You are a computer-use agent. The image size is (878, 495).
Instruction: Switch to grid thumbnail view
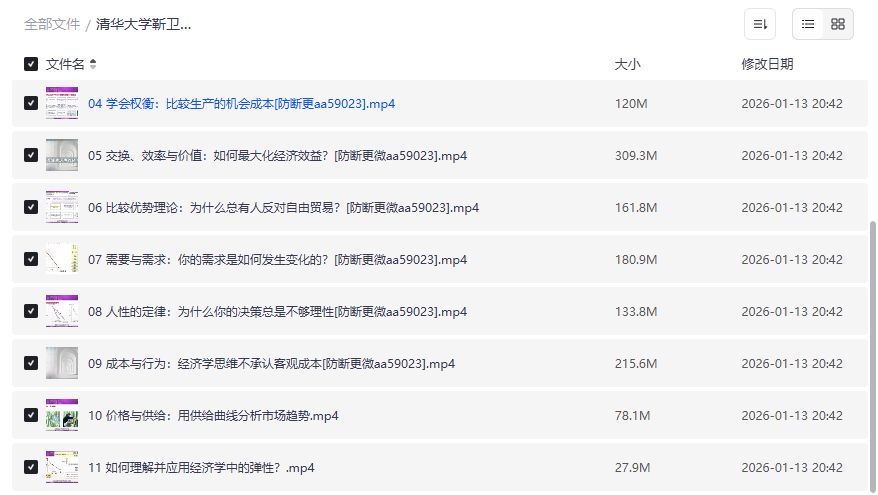838,24
